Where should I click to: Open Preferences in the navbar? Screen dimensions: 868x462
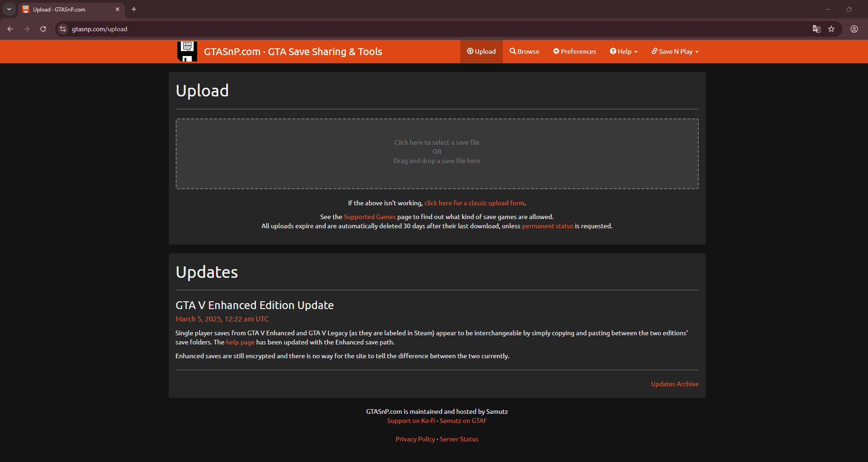(x=574, y=51)
